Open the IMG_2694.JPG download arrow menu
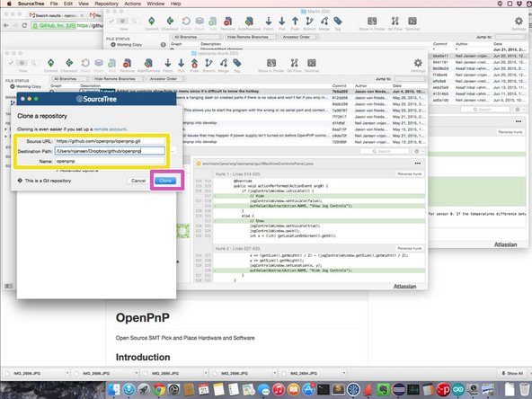The height and width of the screenshot is (399, 532). (x=344, y=373)
